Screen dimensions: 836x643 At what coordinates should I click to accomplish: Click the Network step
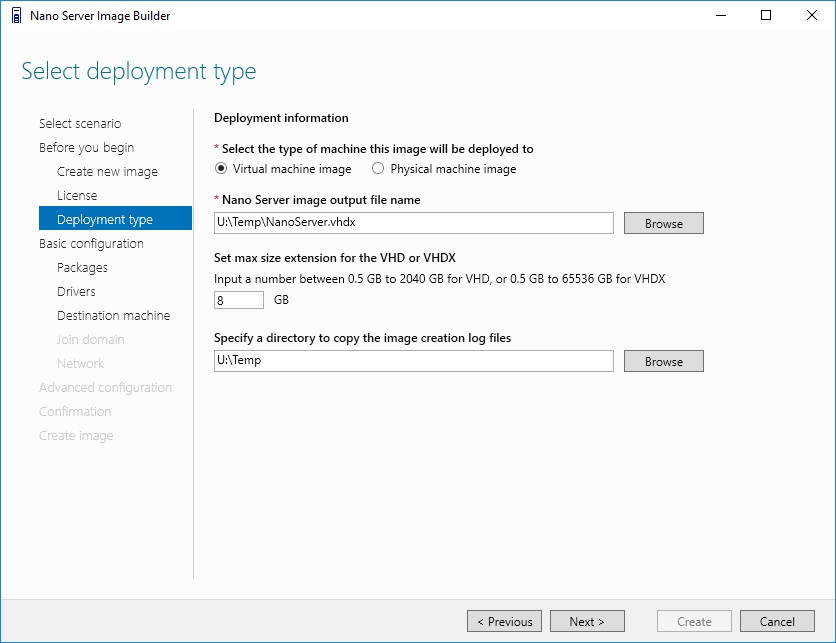click(81, 364)
